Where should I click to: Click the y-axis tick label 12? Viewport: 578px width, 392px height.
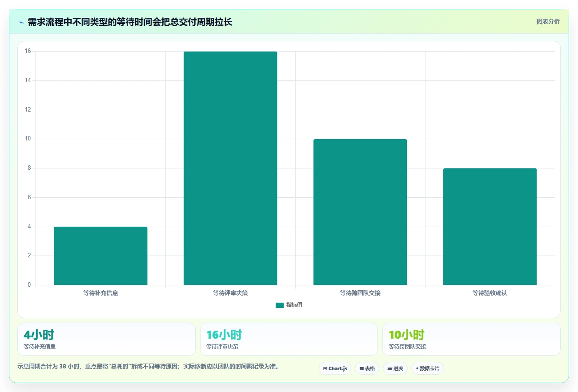coord(28,110)
